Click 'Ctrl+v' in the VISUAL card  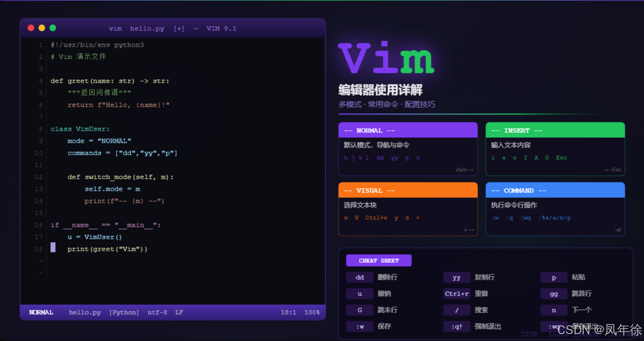376,218
